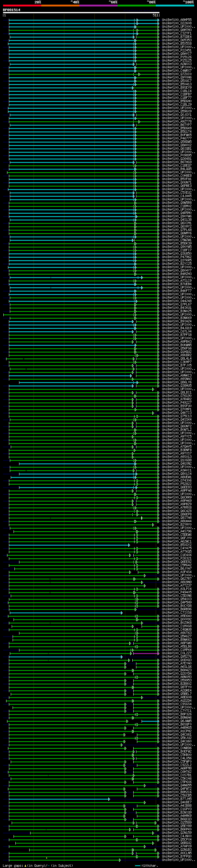Select the UniRef100_B5X413 row label
Image resolution: width=197 pixels, height=868 pixels.
coord(177,84)
